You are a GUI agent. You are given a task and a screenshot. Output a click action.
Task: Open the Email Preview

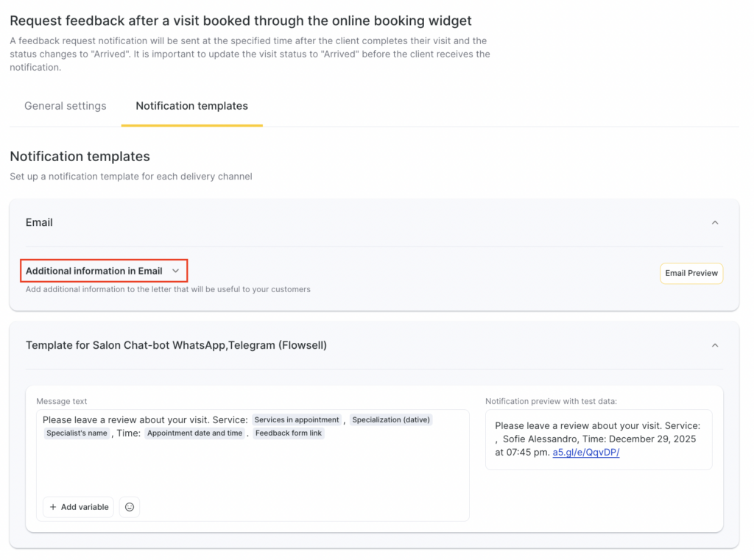(x=691, y=273)
